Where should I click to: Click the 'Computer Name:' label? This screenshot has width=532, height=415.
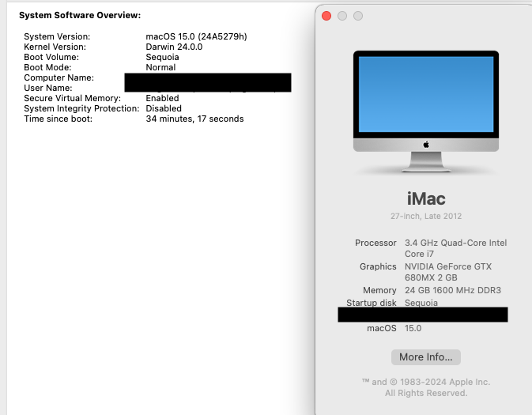59,77
